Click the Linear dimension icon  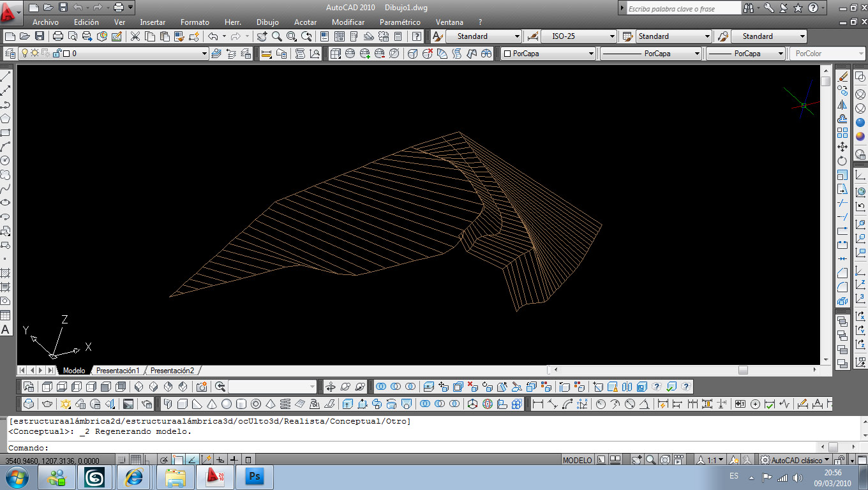pyautogui.click(x=538, y=404)
